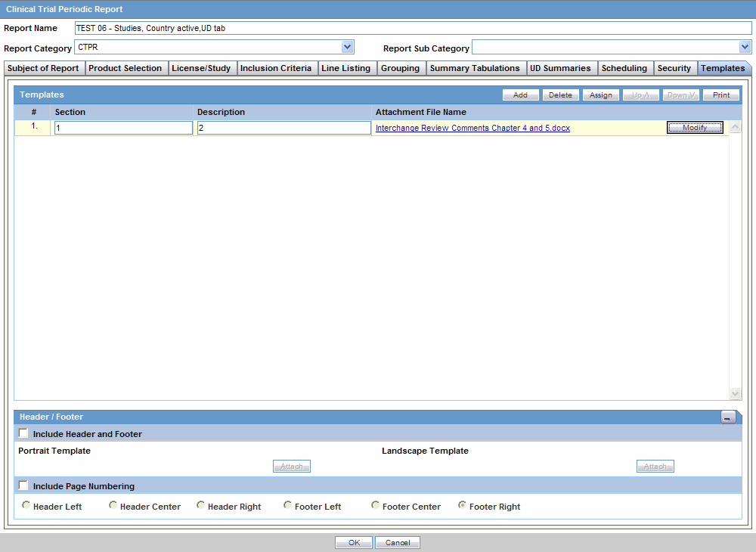Enable Include Header and Footer
The width and height of the screenshot is (756, 552).
(x=23, y=433)
